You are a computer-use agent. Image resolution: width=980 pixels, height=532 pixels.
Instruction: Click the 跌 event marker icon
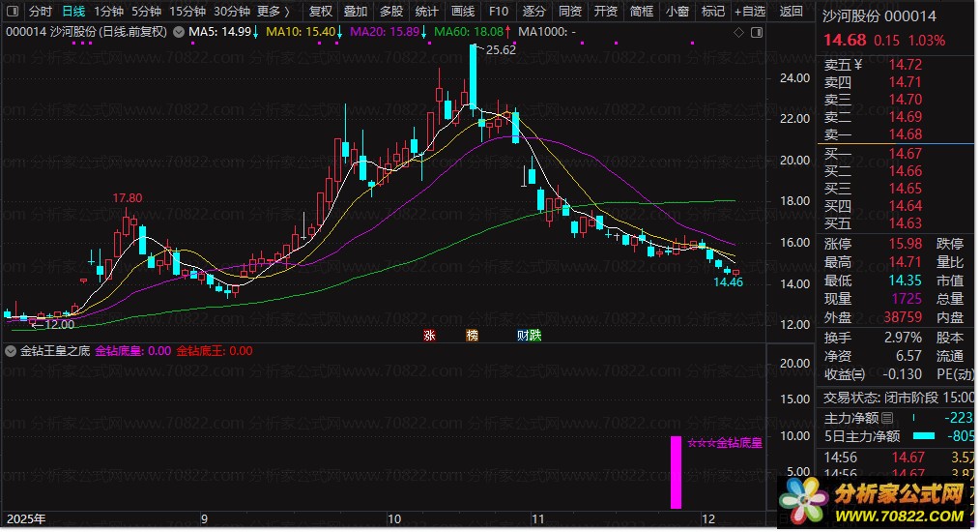[534, 336]
